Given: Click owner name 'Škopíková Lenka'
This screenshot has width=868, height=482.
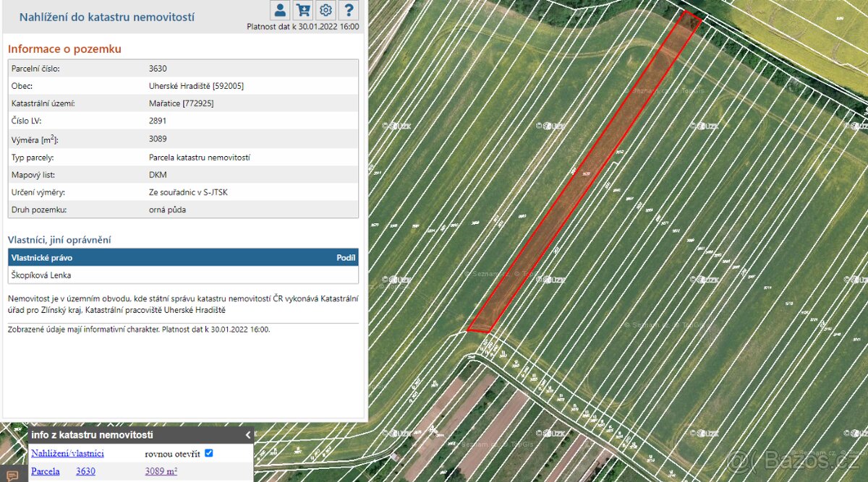Looking at the screenshot, I should (x=41, y=275).
